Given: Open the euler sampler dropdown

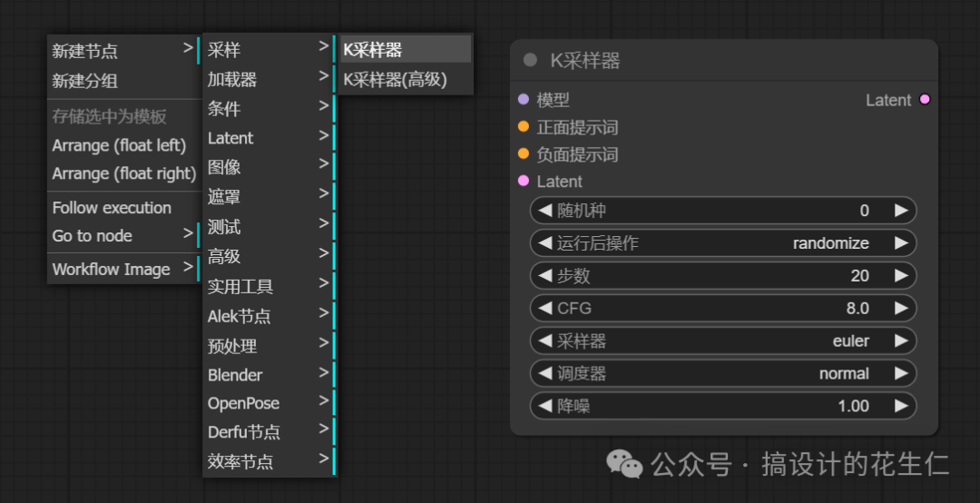Looking at the screenshot, I should click(850, 341).
